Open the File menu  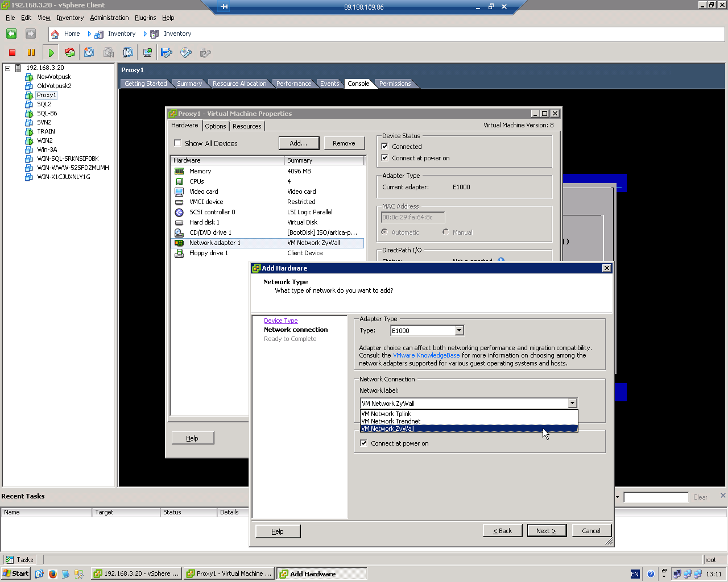point(10,18)
